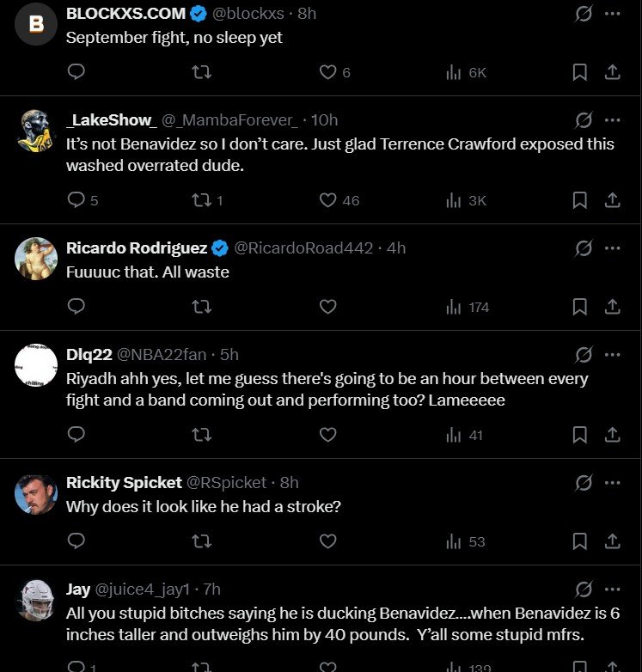Share the BLOCKXS.COM tweet
Screen dimensions: 642x672
coord(612,73)
